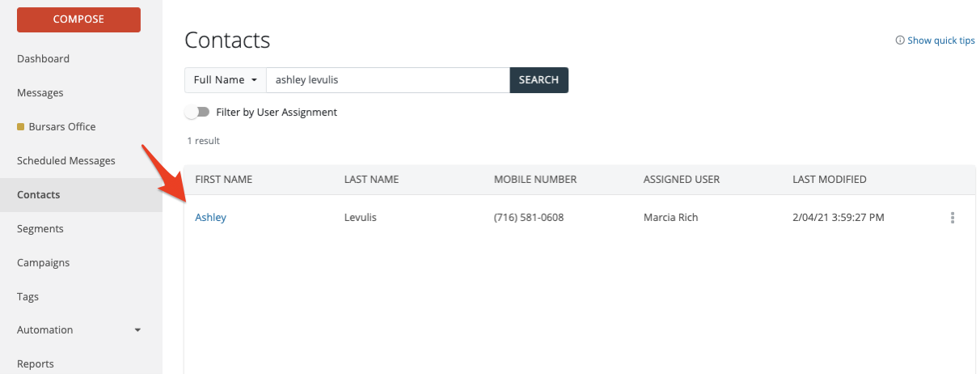Expand the Automation submenu arrow
980x374 pixels.
[x=137, y=330]
